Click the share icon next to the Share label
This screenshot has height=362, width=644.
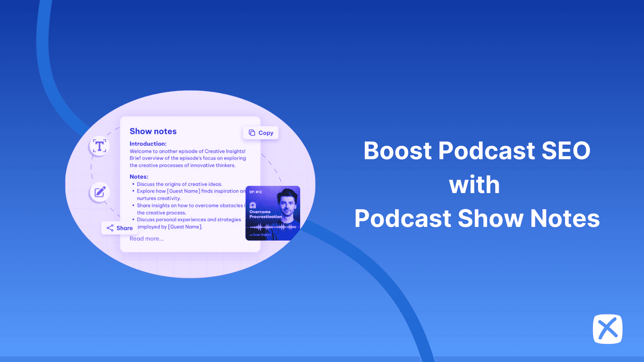click(110, 228)
